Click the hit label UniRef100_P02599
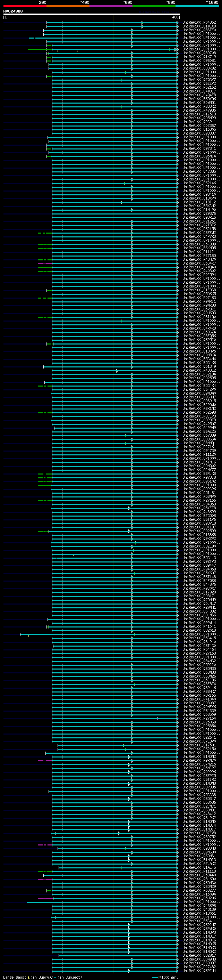The width and height of the screenshot is (222, 980). pos(199,531)
